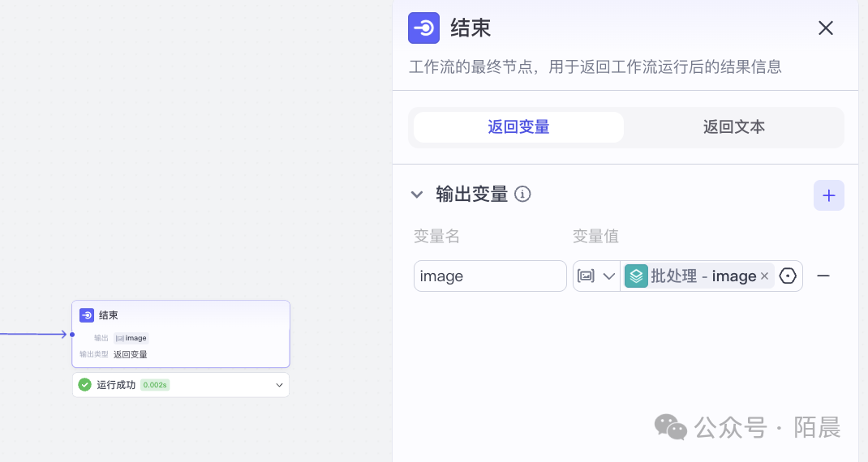Delete the image variable row with minus button

click(823, 276)
